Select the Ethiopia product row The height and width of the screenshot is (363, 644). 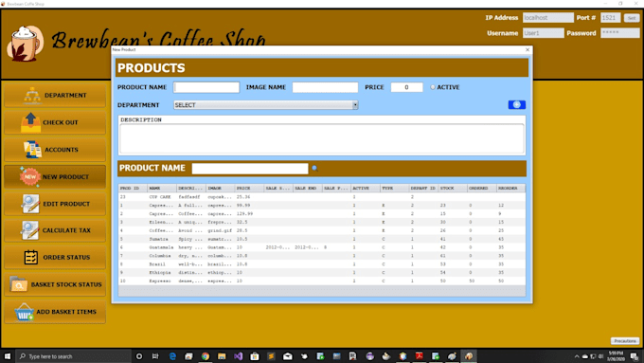click(322, 273)
